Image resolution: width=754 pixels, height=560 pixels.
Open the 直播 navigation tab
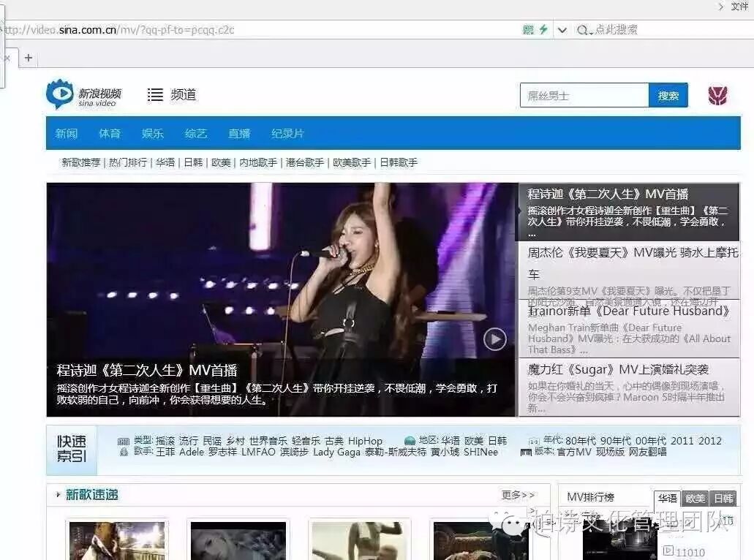(239, 134)
